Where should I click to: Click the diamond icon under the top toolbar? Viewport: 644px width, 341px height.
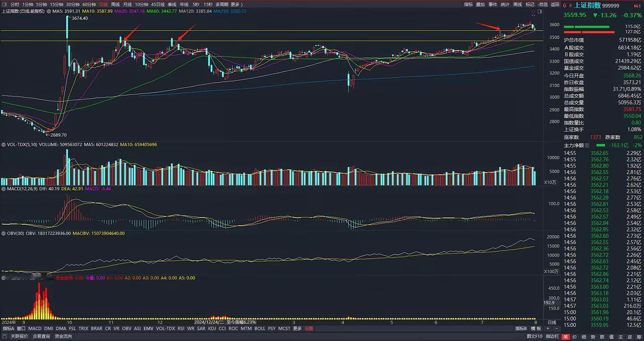click(x=533, y=11)
